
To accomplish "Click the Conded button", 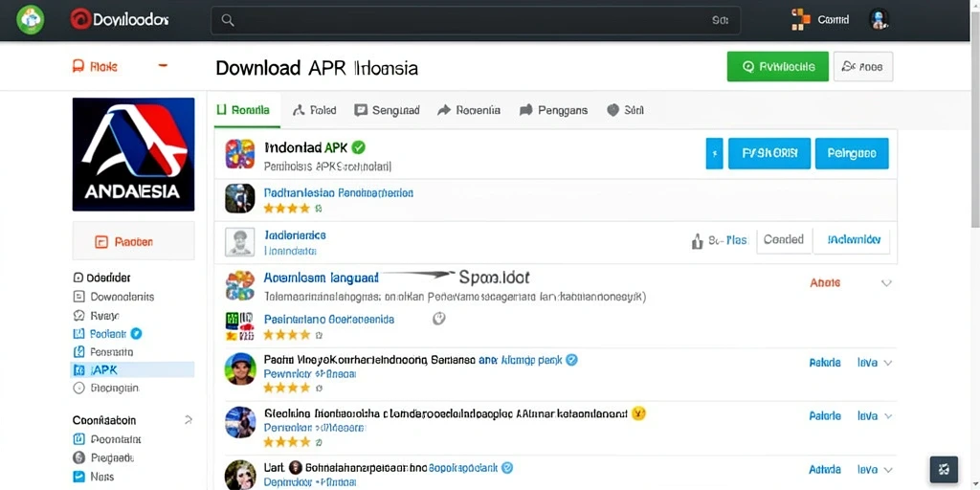I will [784, 240].
